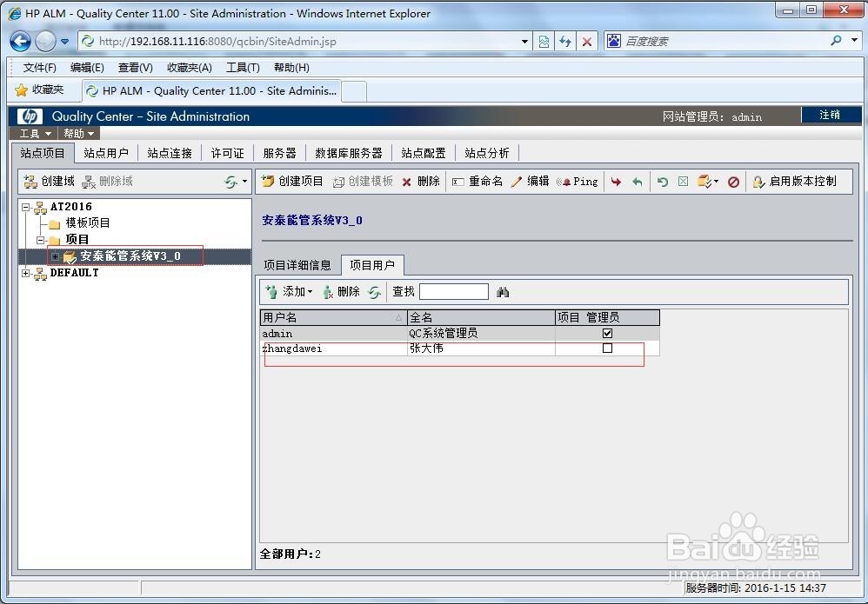This screenshot has height=604, width=868.
Task: Click the IE back arrow button
Action: pyautogui.click(x=21, y=41)
